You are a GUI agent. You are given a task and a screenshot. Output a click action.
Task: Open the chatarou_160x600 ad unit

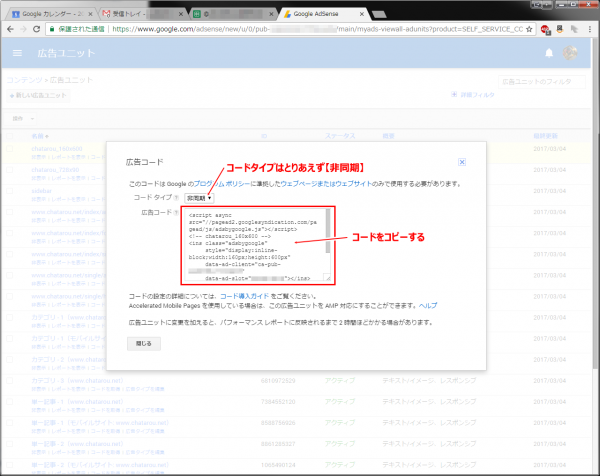point(57,149)
